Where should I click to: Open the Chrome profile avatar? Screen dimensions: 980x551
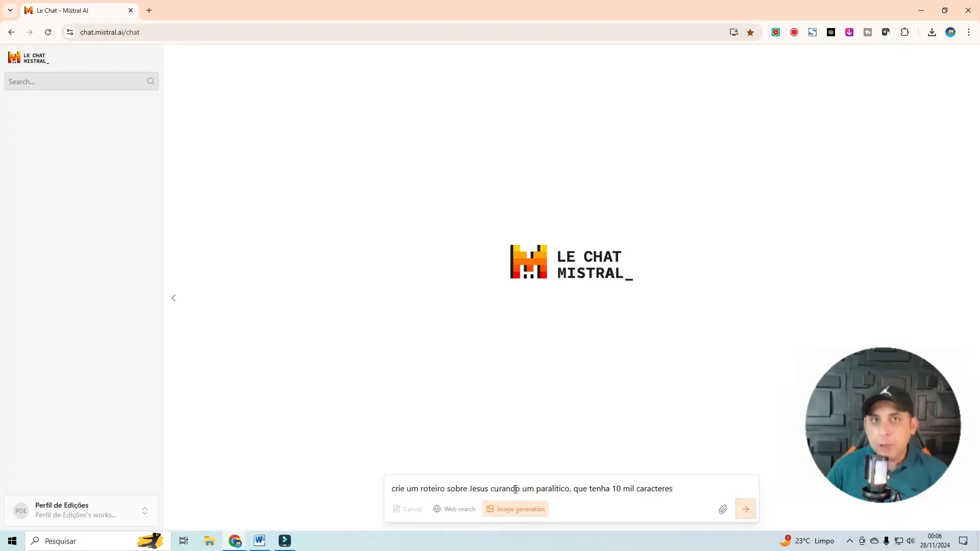[x=950, y=32]
